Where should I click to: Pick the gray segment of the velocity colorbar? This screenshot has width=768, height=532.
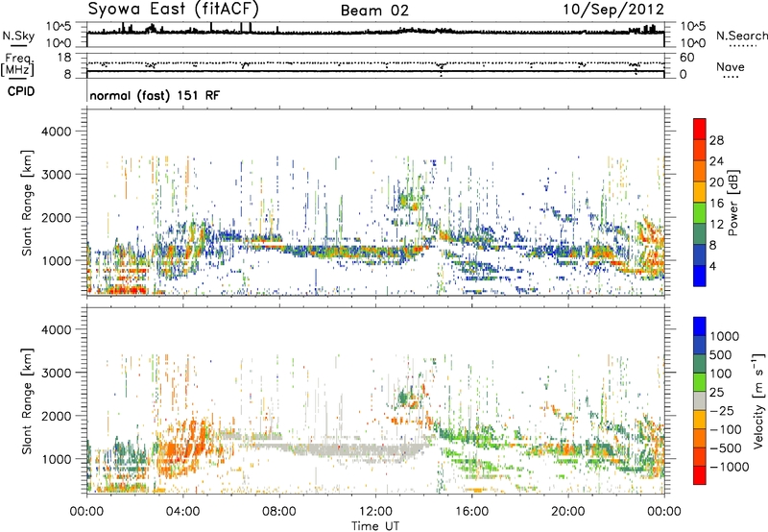point(700,401)
